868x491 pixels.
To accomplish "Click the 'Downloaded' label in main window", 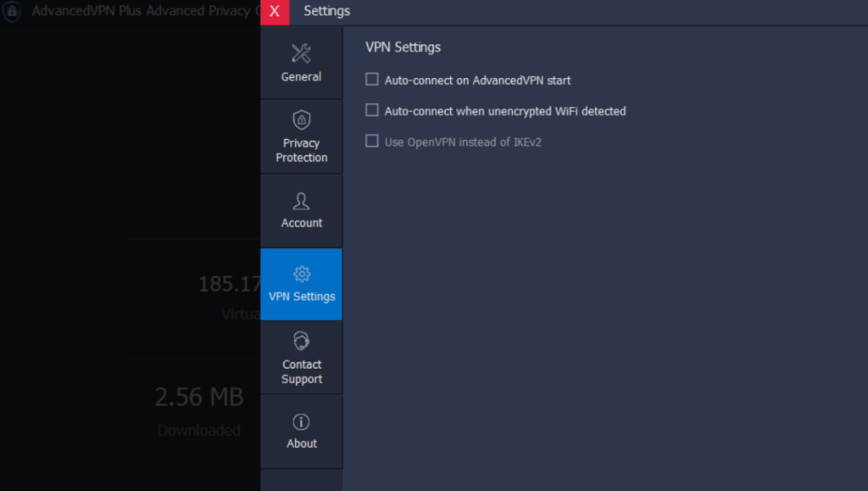I will click(198, 430).
